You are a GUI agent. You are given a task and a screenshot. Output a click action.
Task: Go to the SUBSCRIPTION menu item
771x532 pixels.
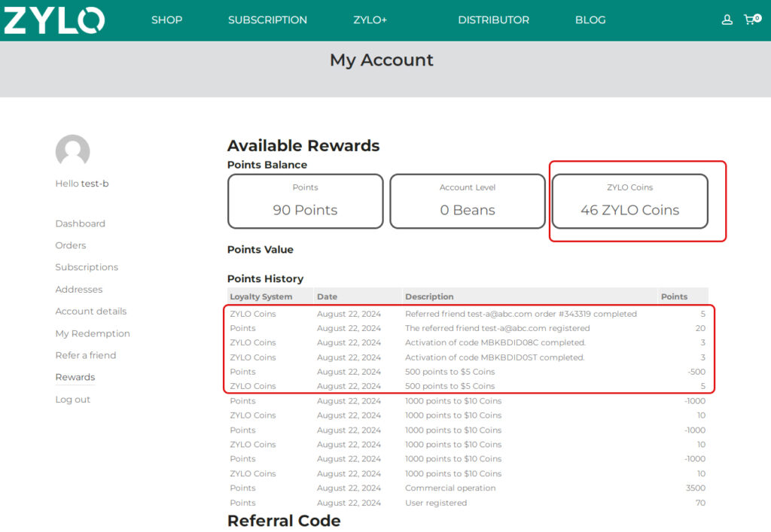(267, 20)
